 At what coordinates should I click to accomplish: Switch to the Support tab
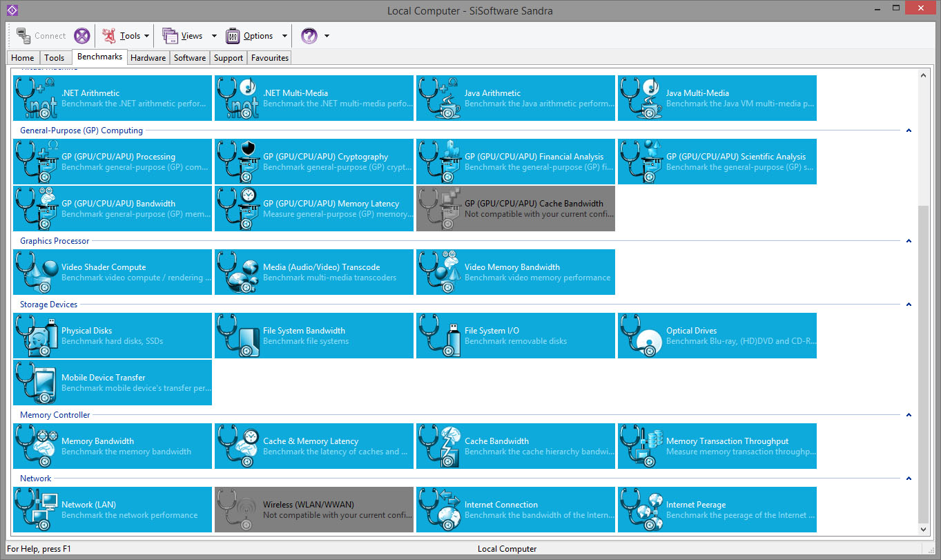coord(229,58)
